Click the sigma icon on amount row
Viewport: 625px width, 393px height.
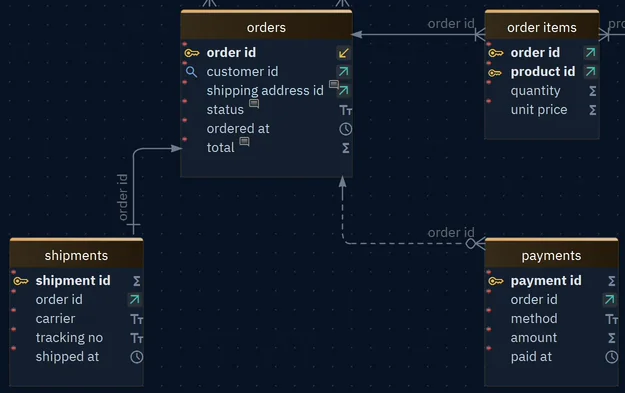(611, 338)
